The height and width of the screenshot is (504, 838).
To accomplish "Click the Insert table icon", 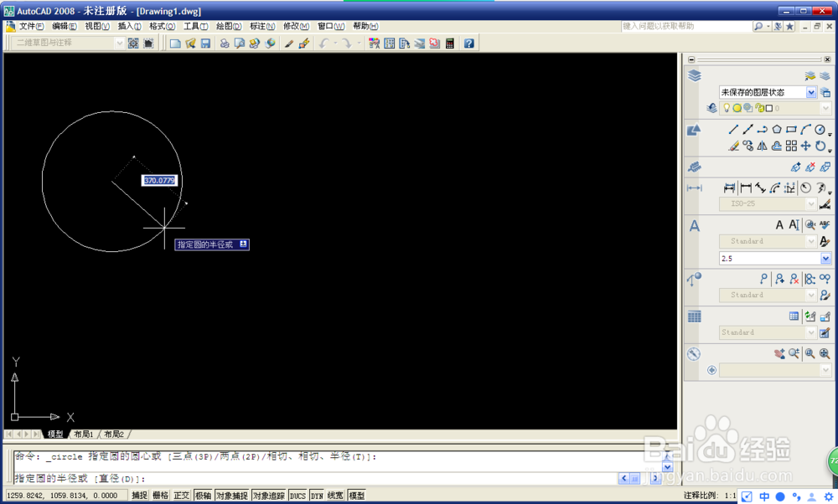I will [x=794, y=316].
